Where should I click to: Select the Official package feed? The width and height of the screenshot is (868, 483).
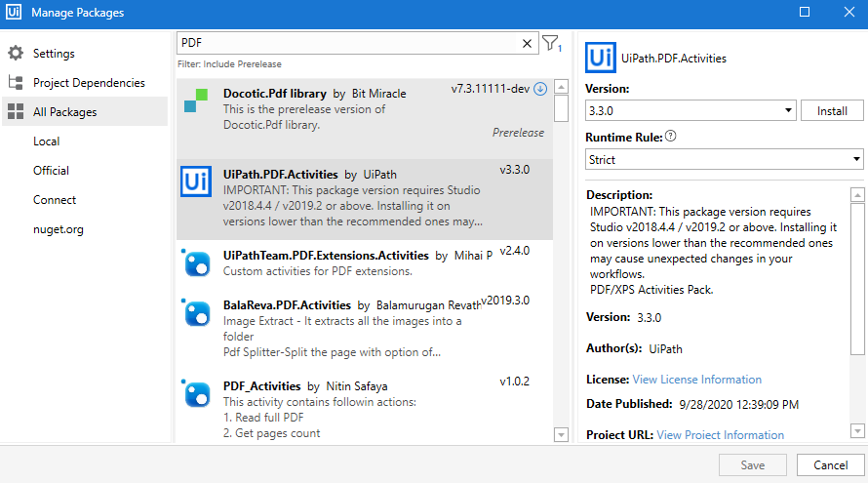click(51, 171)
